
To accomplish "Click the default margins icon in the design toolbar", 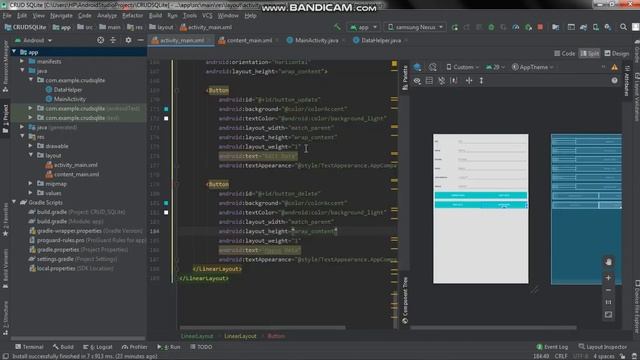I will pyautogui.click(x=454, y=81).
